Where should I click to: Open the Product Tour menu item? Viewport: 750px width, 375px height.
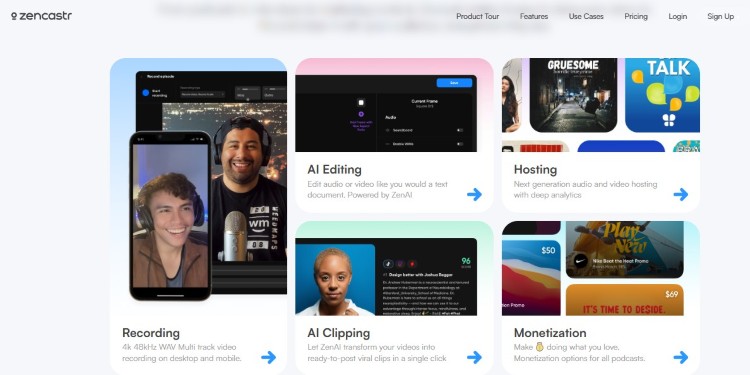[x=477, y=16]
